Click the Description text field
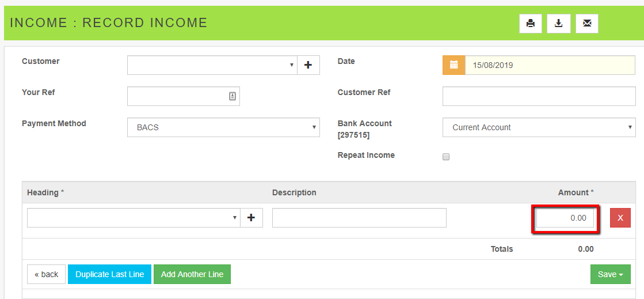Screen dimensions: 644x299 click(359, 218)
